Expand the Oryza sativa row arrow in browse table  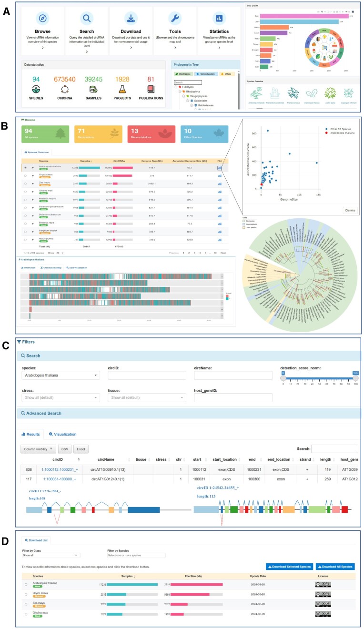coord(33,175)
